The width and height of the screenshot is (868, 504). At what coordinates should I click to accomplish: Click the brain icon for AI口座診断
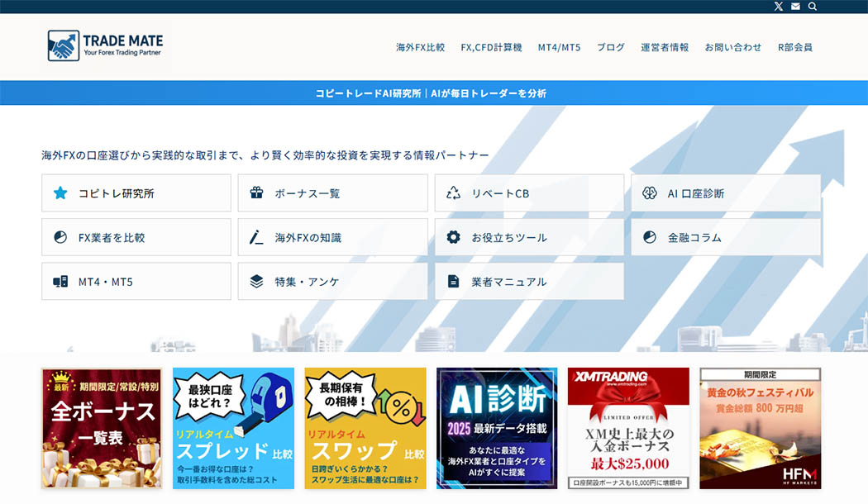pos(650,193)
